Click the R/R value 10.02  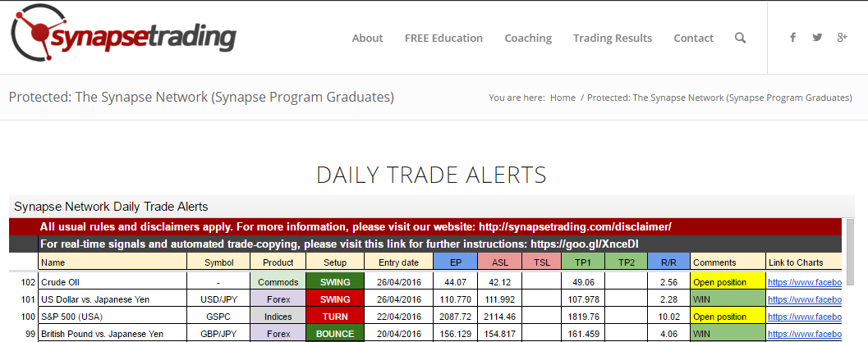668,317
